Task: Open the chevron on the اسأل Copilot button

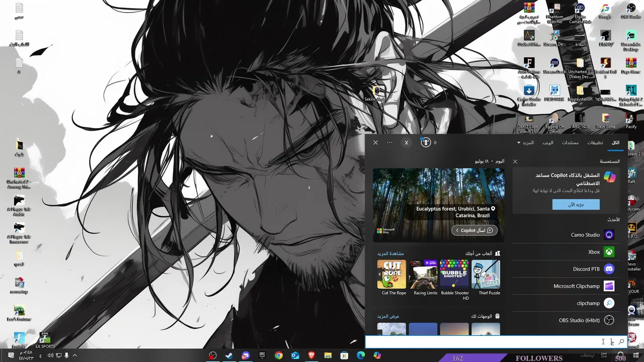Action: coord(457,230)
